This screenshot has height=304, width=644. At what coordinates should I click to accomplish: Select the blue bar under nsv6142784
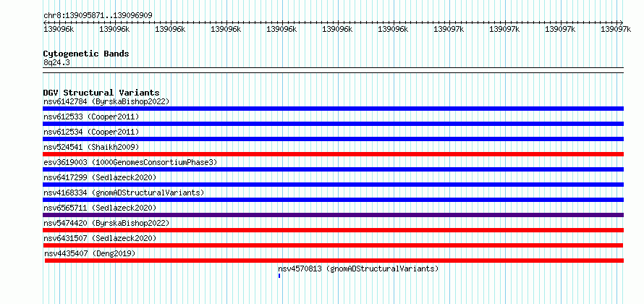click(333, 109)
